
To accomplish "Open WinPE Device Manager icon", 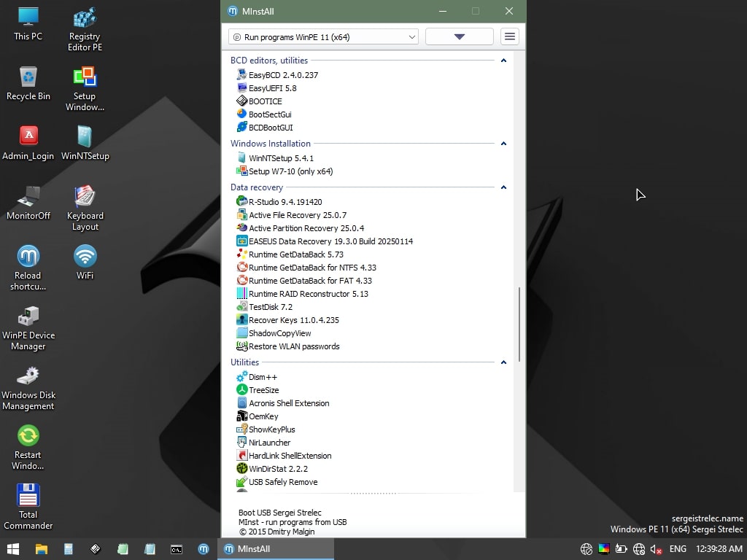I will 28,328.
